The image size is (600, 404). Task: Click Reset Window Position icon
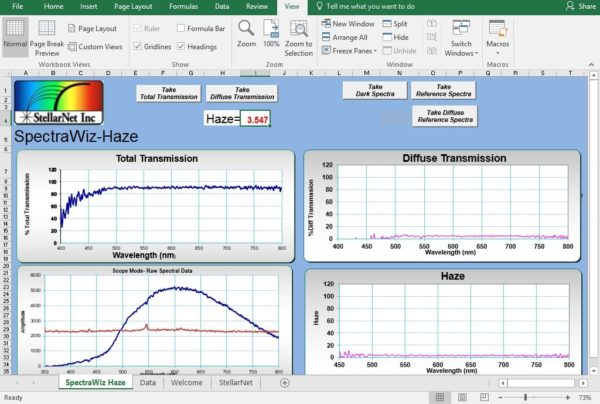432,50
